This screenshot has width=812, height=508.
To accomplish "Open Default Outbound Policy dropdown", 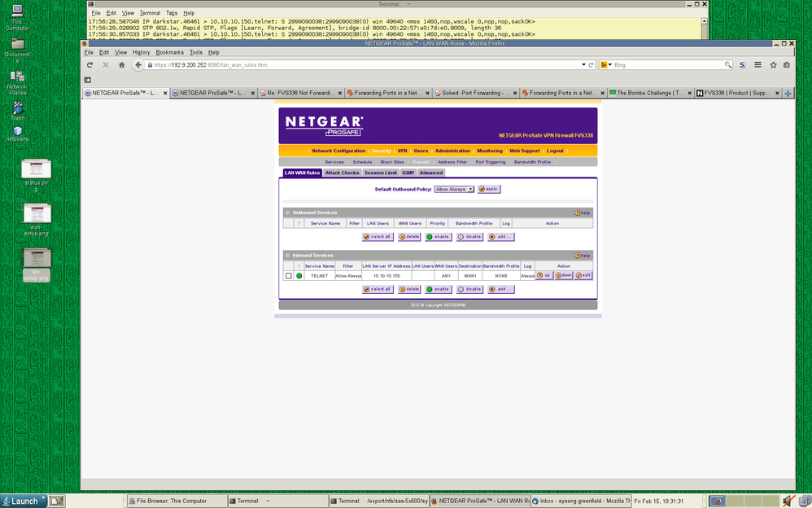I will pyautogui.click(x=454, y=189).
